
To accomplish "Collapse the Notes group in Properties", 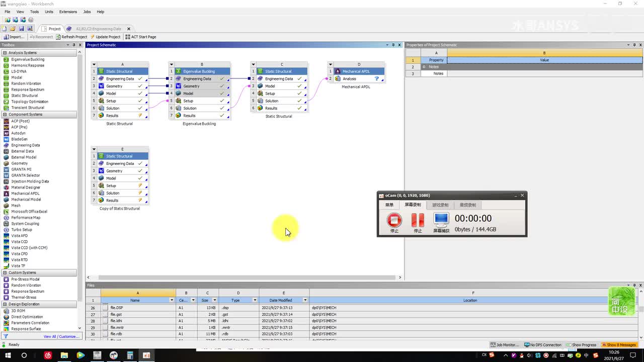I will click(x=424, y=67).
